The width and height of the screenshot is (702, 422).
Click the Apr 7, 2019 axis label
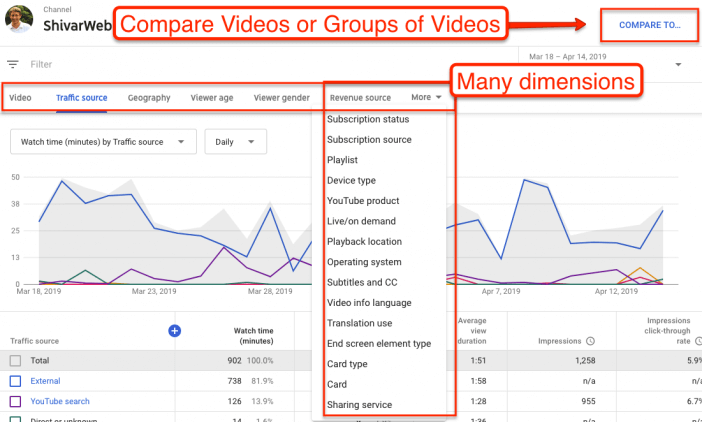pos(501,291)
